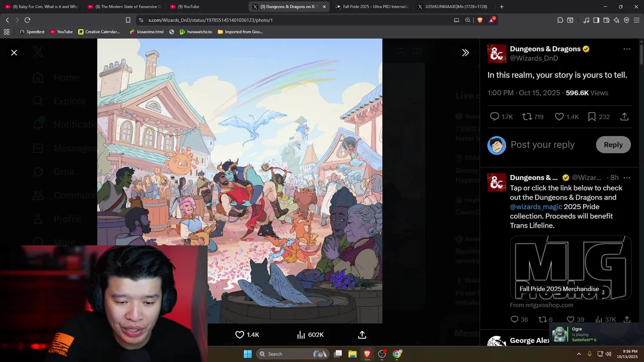Go back to the previous page
Image resolution: width=644 pixels, height=362 pixels.
pyautogui.click(x=7, y=20)
